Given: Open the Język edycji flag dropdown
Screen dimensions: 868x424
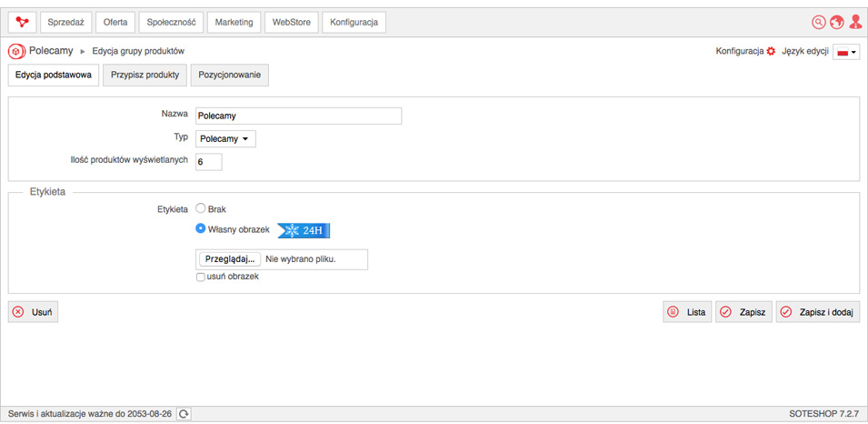Looking at the screenshot, I should pos(846,52).
